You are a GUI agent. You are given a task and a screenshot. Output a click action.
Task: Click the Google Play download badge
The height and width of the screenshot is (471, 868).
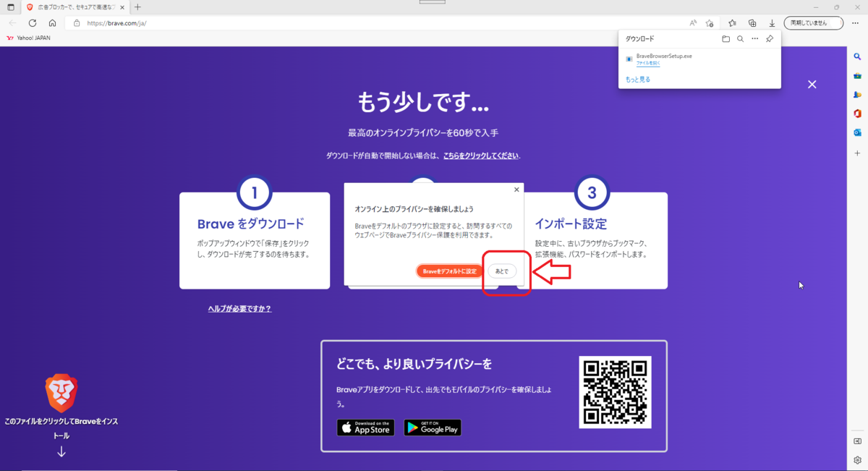coord(433,428)
